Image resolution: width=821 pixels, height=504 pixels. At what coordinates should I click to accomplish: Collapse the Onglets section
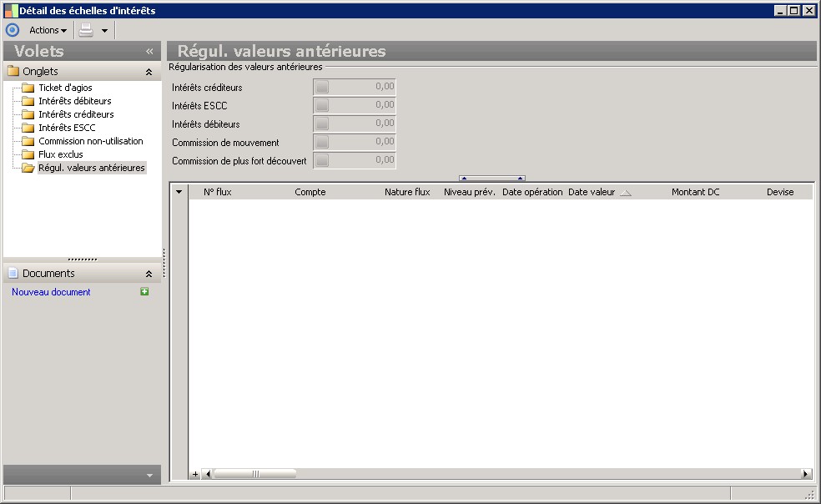(149, 72)
